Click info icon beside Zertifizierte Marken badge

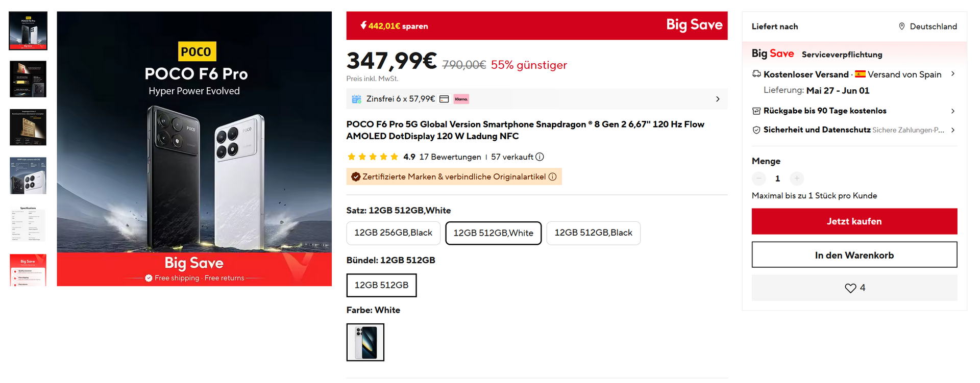point(552,177)
